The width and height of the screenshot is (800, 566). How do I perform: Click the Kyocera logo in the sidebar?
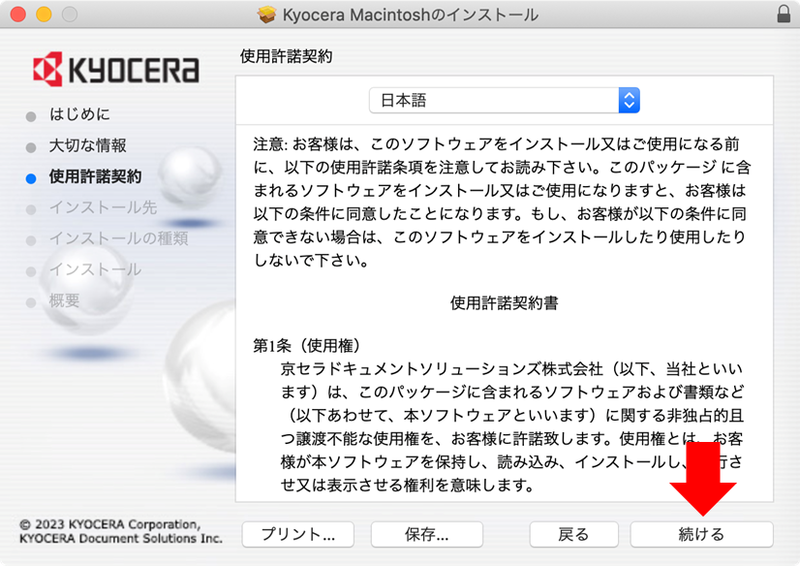(116, 69)
